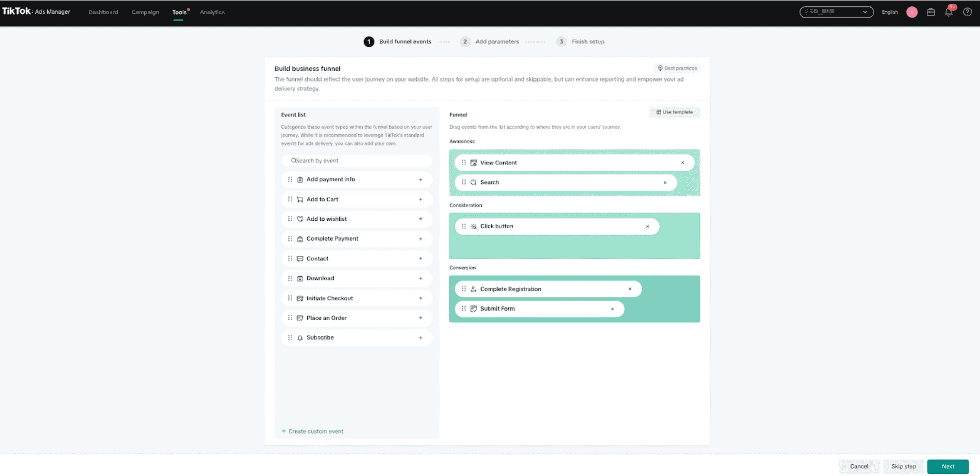Switch to the Campaign tab
Viewport: 980px width, 476px height.
[x=145, y=12]
